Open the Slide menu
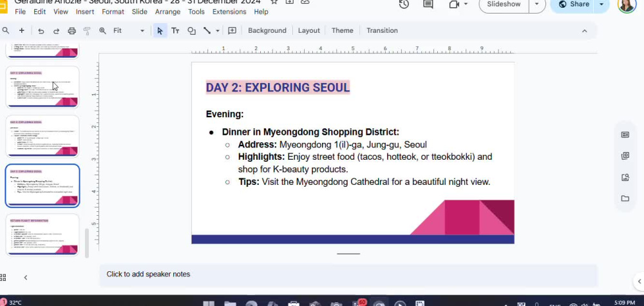 (x=140, y=12)
